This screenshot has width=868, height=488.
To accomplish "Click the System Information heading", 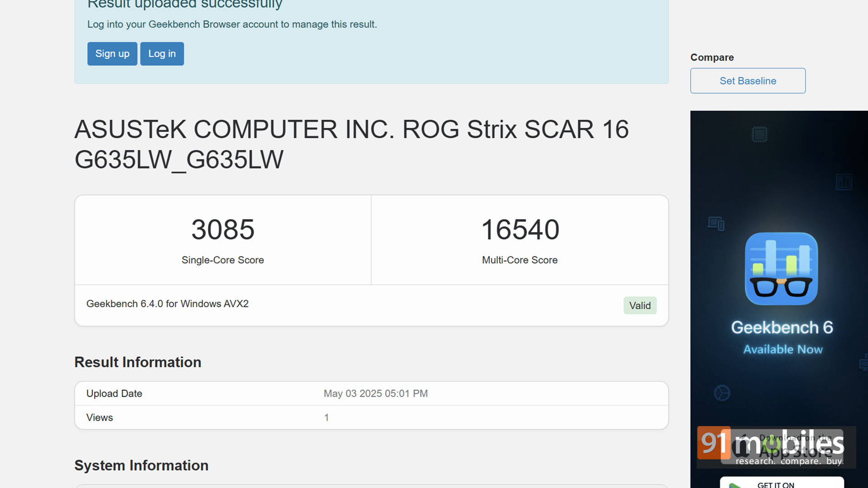I will click(142, 465).
